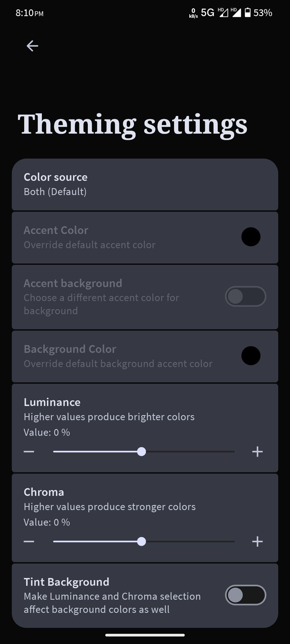Viewport: 290px width, 644px height.
Task: Go back using the arrow icon
Action: pos(32,46)
